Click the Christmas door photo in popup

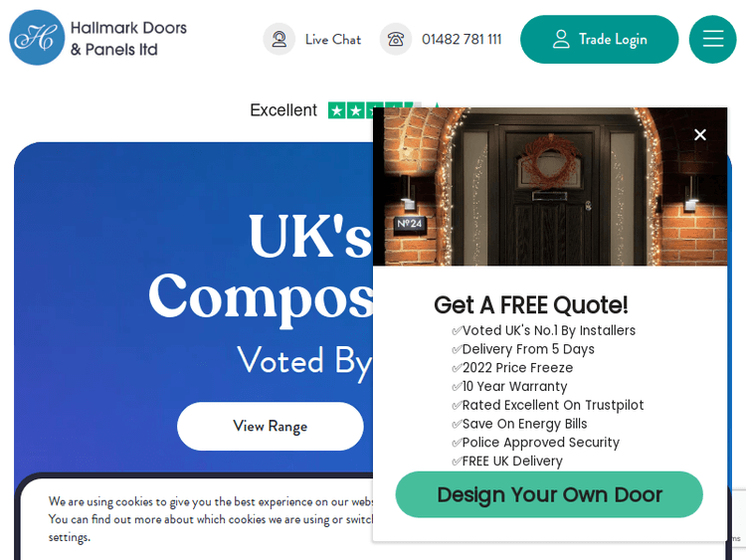(x=549, y=187)
